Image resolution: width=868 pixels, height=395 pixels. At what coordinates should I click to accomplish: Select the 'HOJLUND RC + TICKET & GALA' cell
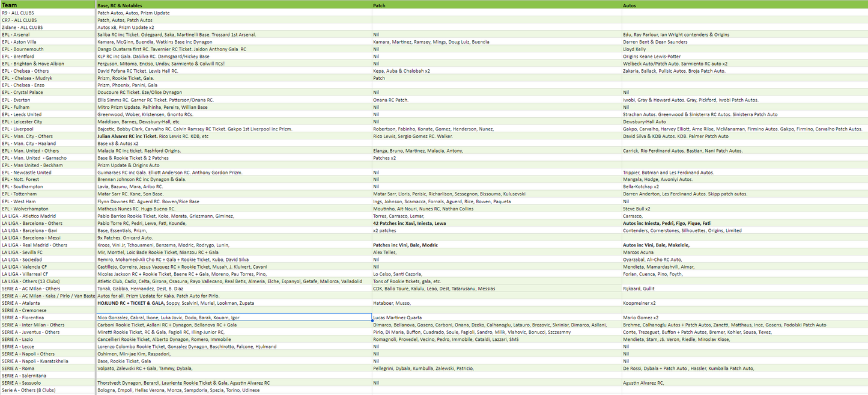234,303
